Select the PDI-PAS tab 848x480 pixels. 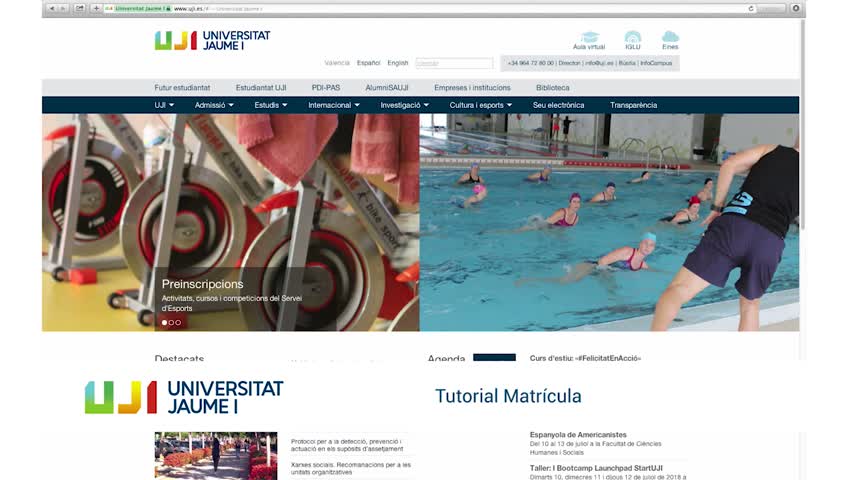pyautogui.click(x=326, y=88)
